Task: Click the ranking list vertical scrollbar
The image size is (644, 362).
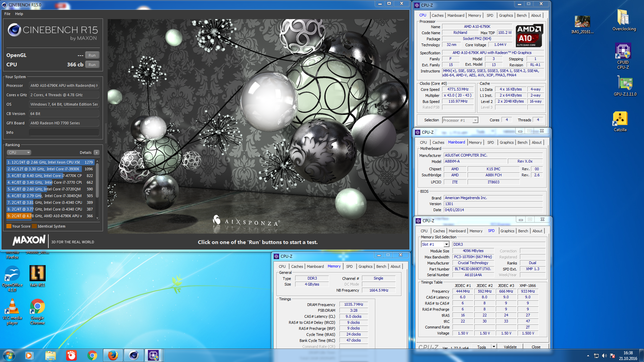Action: 97,180
